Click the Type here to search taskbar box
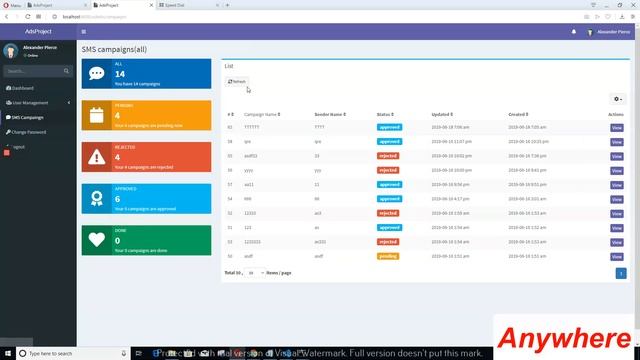 tap(73, 353)
